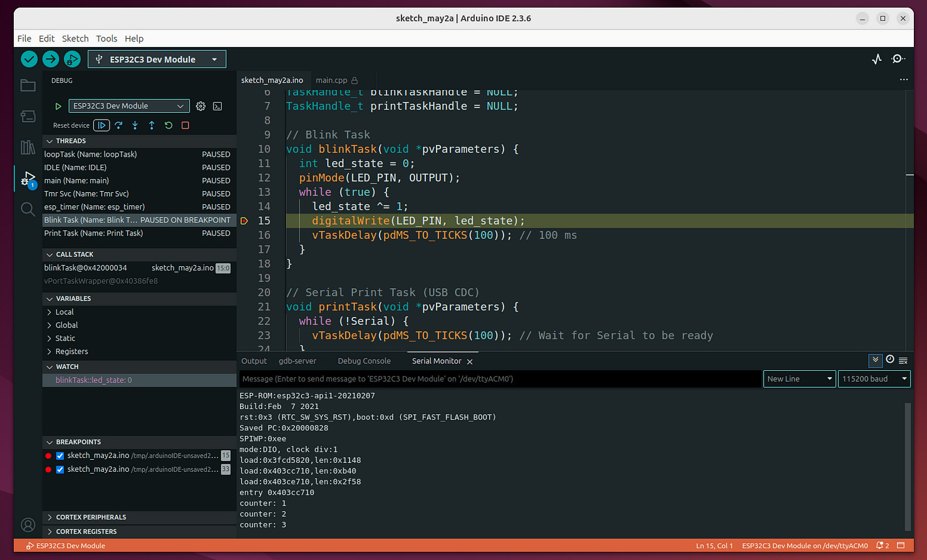The height and width of the screenshot is (560, 927).
Task: Toggle the bottom panel icon in status bar
Action: click(x=901, y=546)
